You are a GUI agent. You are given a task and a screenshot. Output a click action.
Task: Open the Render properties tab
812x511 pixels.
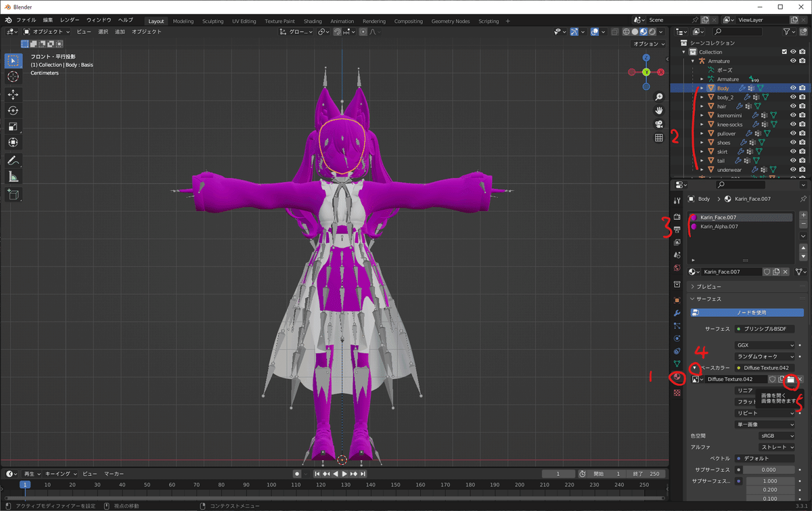(677, 217)
